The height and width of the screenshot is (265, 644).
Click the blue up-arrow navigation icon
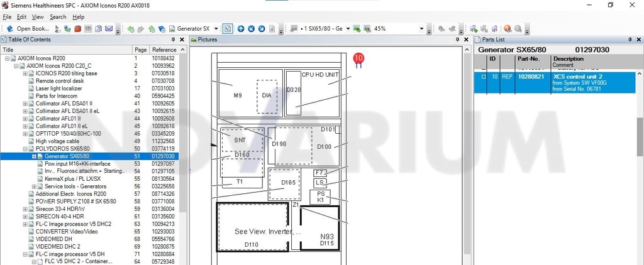[241, 29]
